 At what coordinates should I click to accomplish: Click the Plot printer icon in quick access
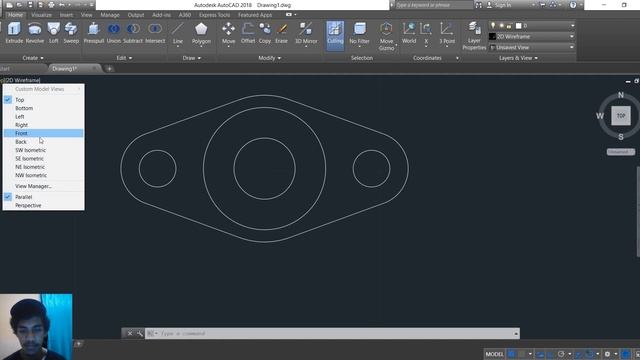[51, 5]
